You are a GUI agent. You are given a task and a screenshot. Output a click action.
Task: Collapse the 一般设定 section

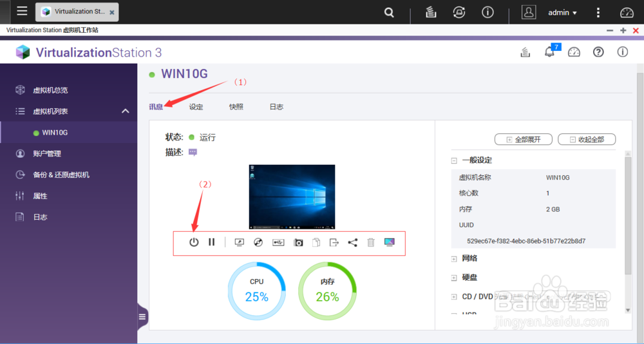coord(454,160)
